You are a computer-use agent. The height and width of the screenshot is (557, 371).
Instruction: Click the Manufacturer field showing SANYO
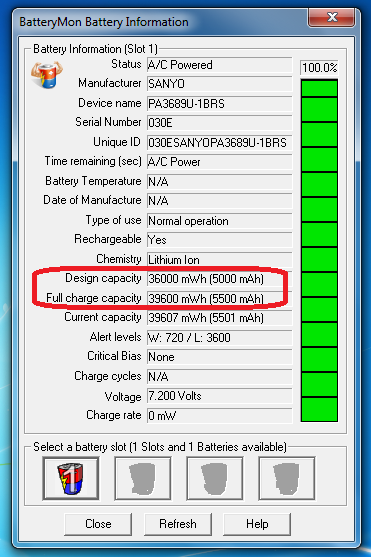coord(220,84)
